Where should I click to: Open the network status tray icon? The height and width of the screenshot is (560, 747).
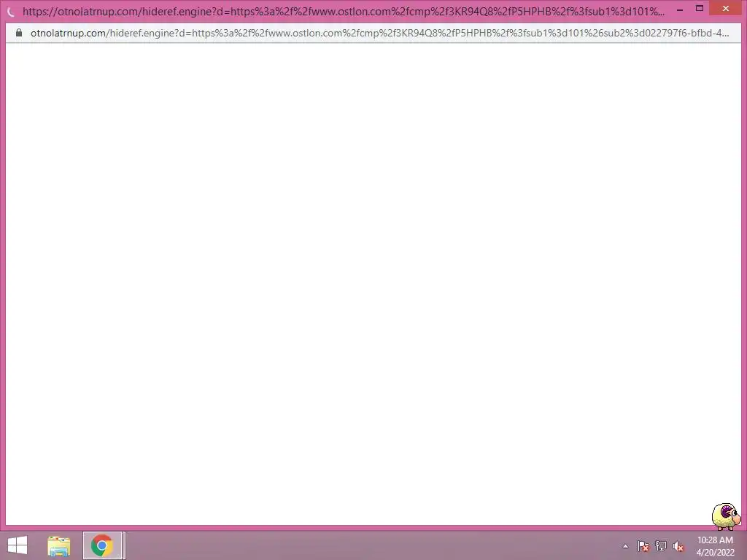(661, 546)
